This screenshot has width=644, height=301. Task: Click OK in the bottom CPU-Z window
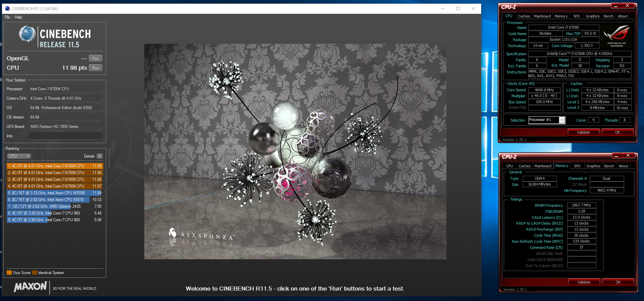618,282
